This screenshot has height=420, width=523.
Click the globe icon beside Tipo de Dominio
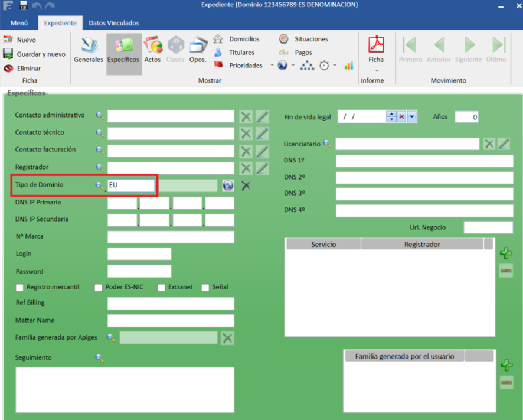228,185
